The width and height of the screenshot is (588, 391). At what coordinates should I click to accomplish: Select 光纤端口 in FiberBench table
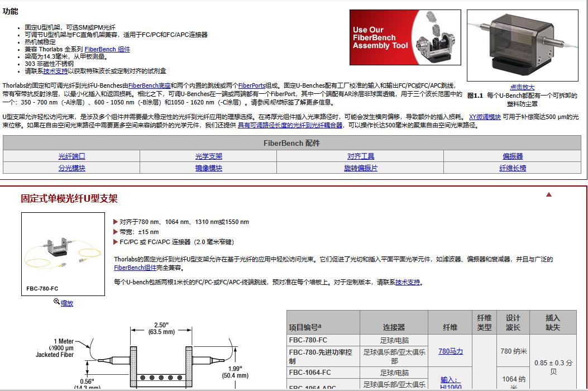point(71,156)
